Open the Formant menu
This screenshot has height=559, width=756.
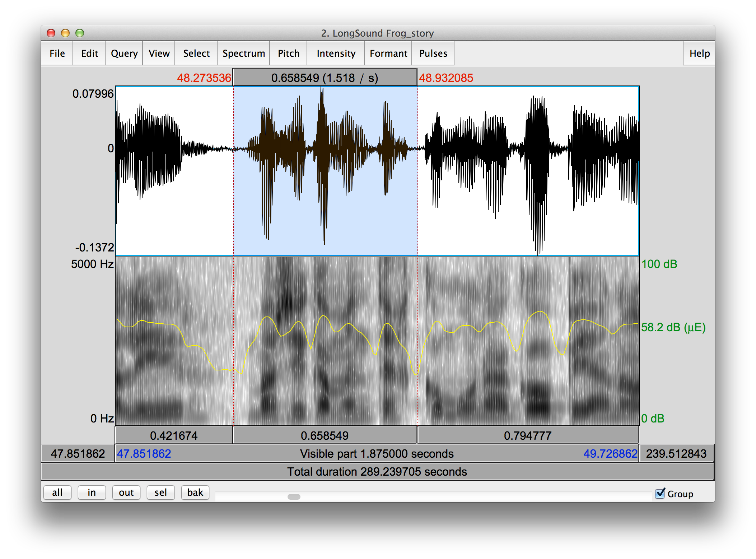point(388,53)
